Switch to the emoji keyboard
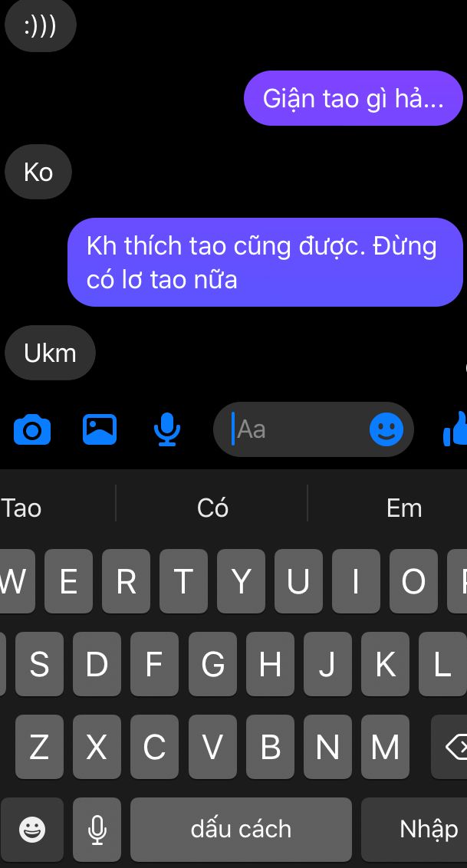The width and height of the screenshot is (467, 868). click(32, 829)
